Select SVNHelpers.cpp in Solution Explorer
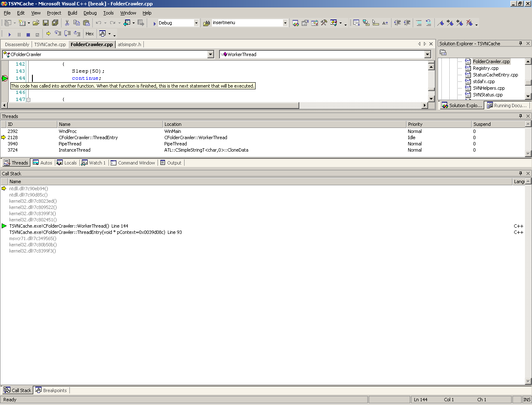This screenshot has width=532, height=405. coord(489,88)
